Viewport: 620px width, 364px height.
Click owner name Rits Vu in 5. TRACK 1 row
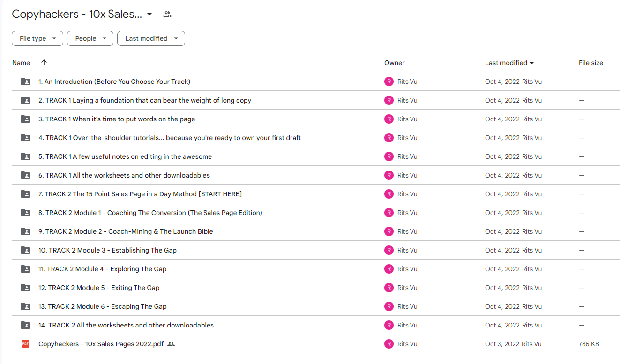(407, 156)
